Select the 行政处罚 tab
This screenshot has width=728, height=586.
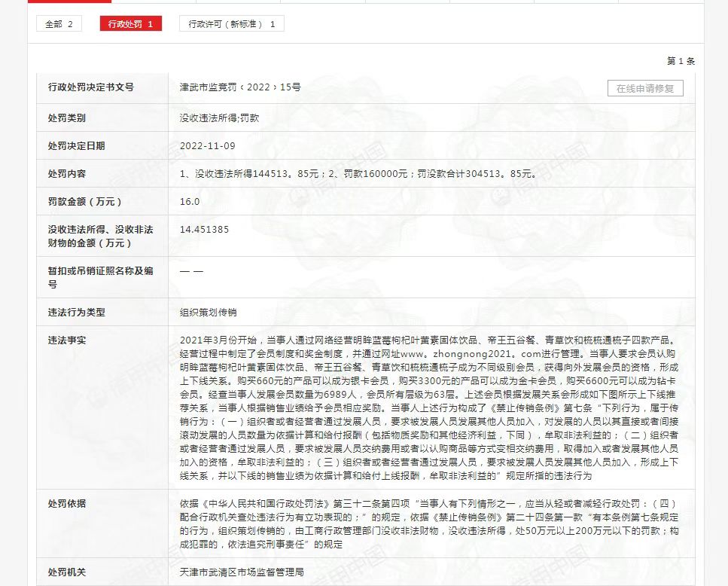pyautogui.click(x=130, y=24)
